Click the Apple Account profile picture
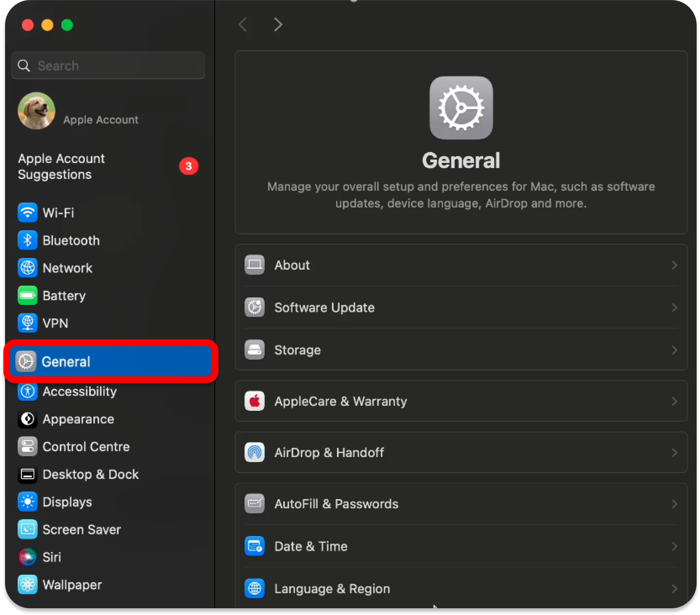Screen dimensions: 700x615 [37, 111]
